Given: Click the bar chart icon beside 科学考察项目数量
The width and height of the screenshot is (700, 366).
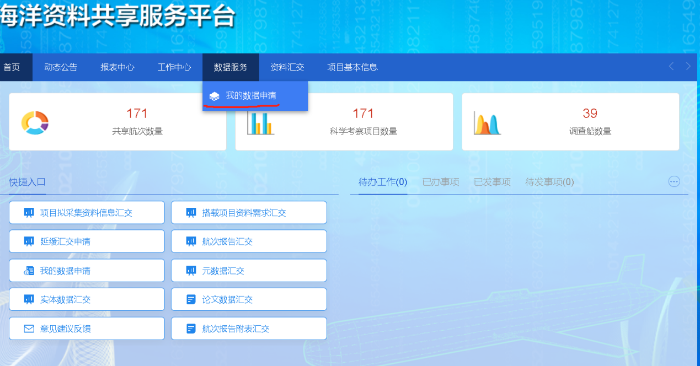Looking at the screenshot, I should (260, 123).
